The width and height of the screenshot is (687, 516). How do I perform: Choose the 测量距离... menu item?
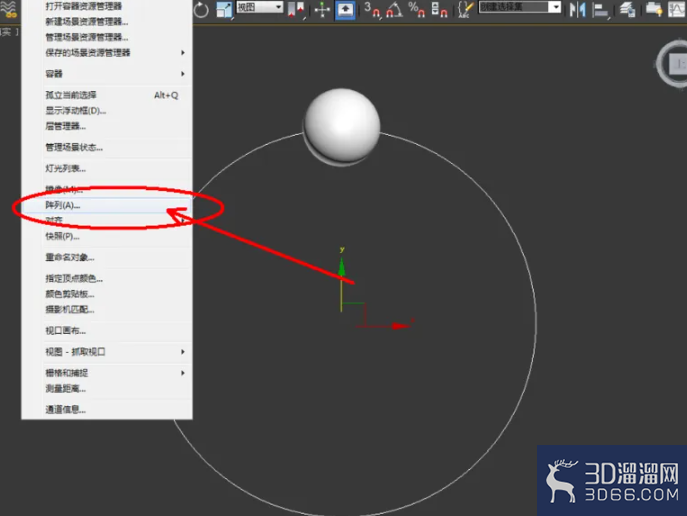(107, 389)
